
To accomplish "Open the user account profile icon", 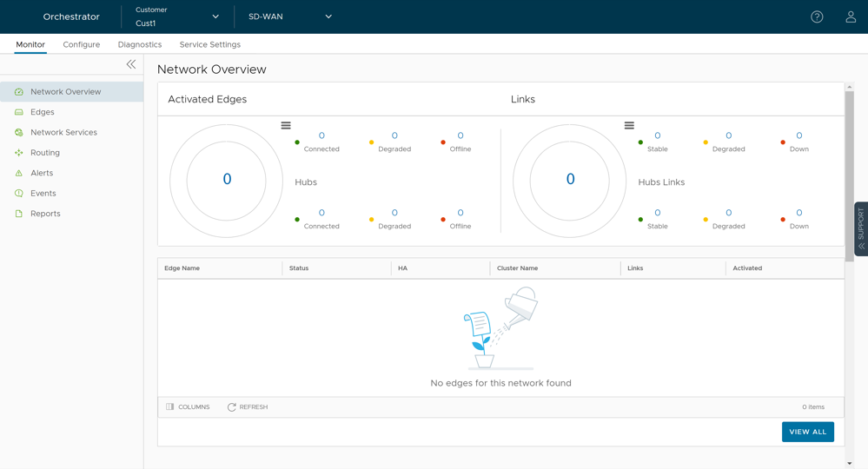I will pos(851,17).
